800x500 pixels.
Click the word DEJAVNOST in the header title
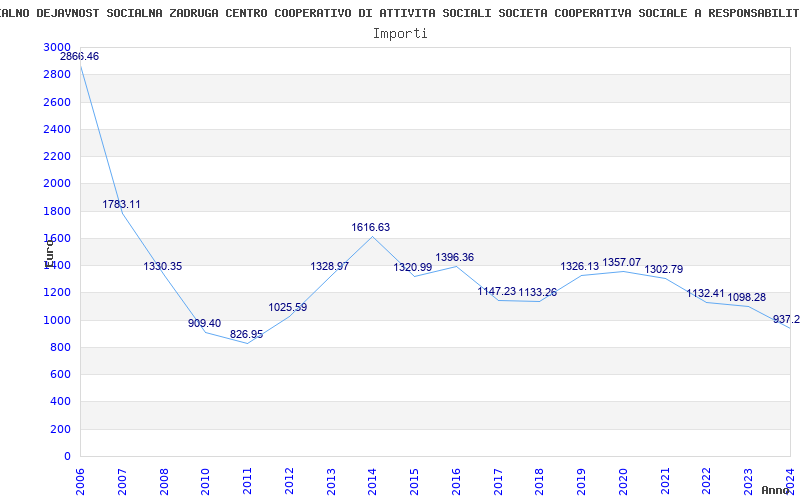point(68,14)
